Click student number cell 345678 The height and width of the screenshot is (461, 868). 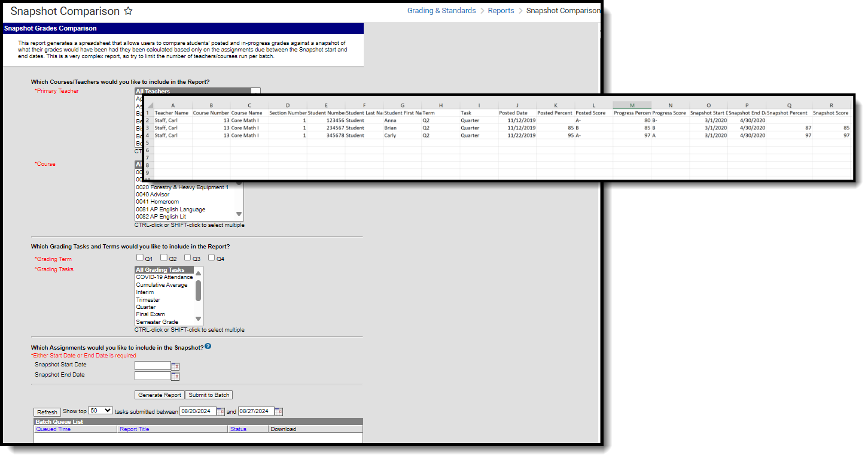(x=326, y=135)
